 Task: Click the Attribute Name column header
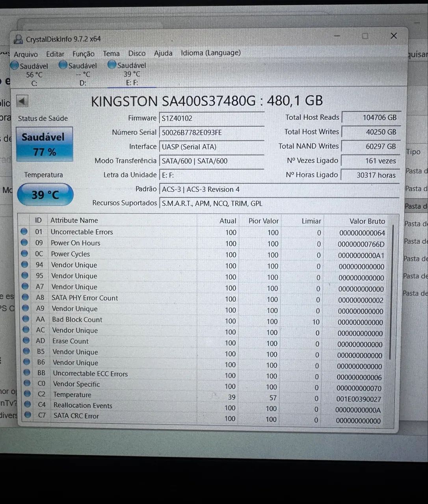pos(74,220)
